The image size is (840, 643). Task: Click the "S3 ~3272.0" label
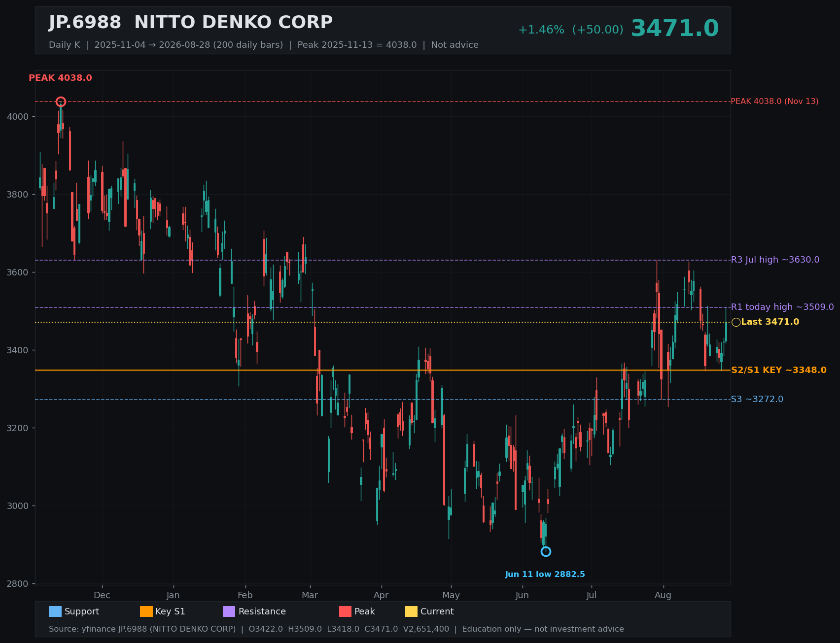coord(757,399)
